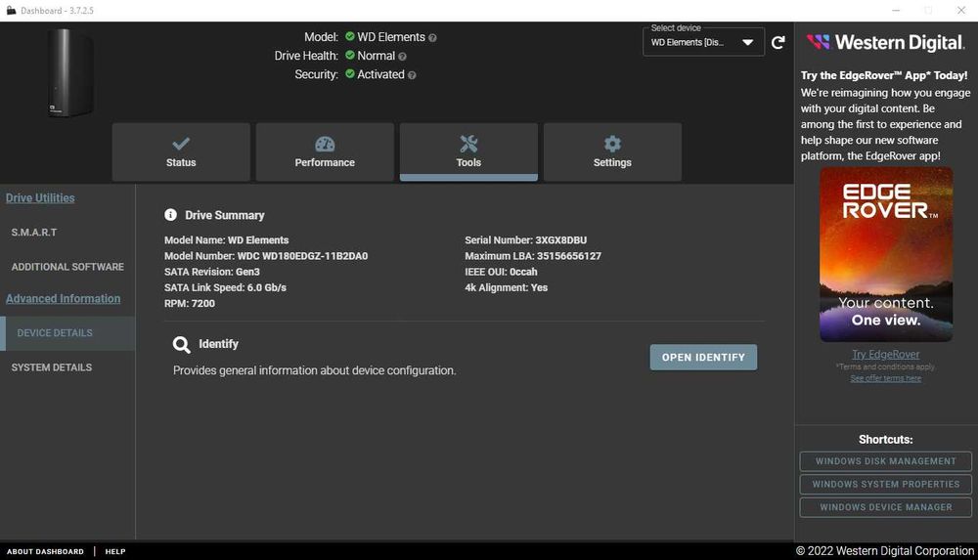978x560 pixels.
Task: Click the SATA Link Speed 6.0 Gb/s text
Action: [225, 287]
